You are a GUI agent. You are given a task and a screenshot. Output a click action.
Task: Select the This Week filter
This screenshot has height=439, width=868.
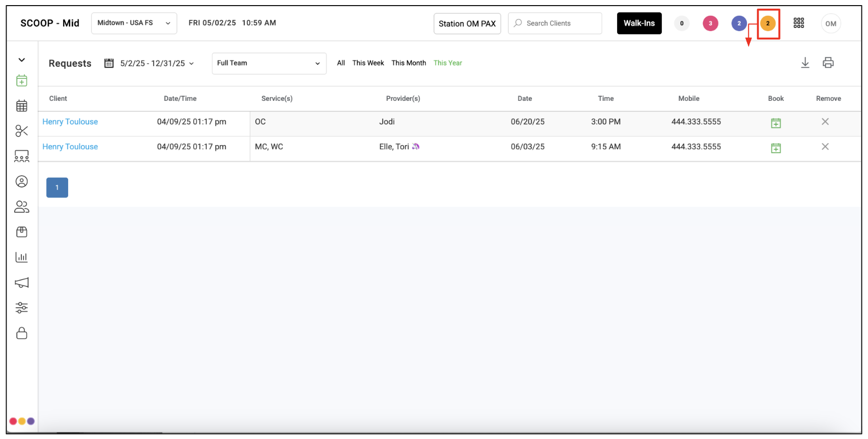368,63
